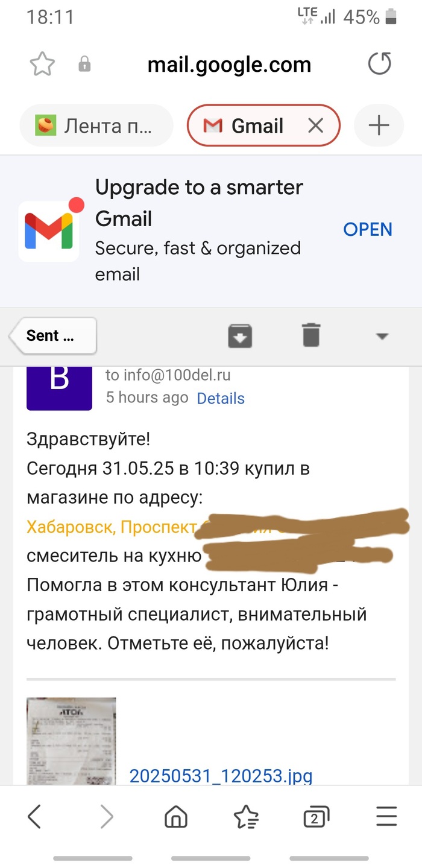422x868 pixels.
Task: Navigate back with left arrow
Action: tap(34, 817)
